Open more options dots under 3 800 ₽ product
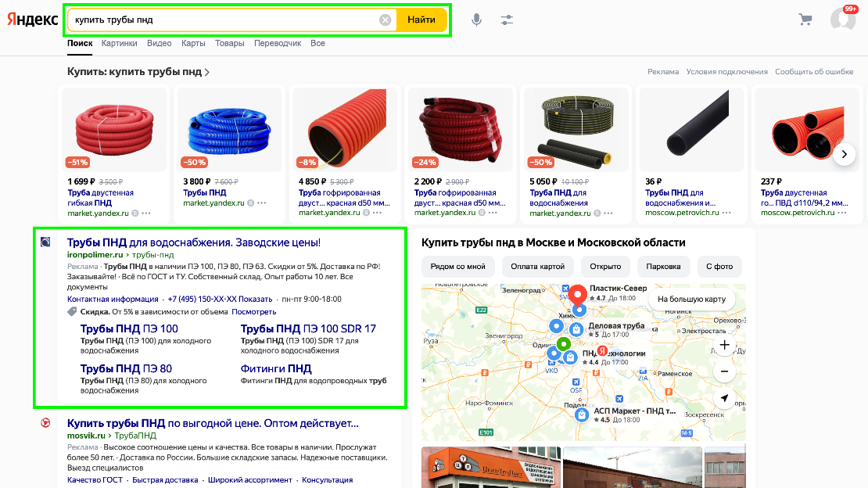 [262, 203]
